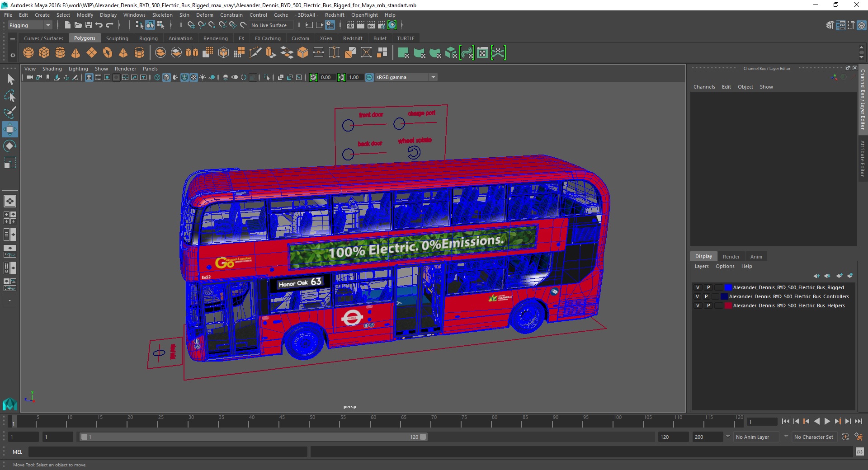Create a new scene icon

click(67, 25)
